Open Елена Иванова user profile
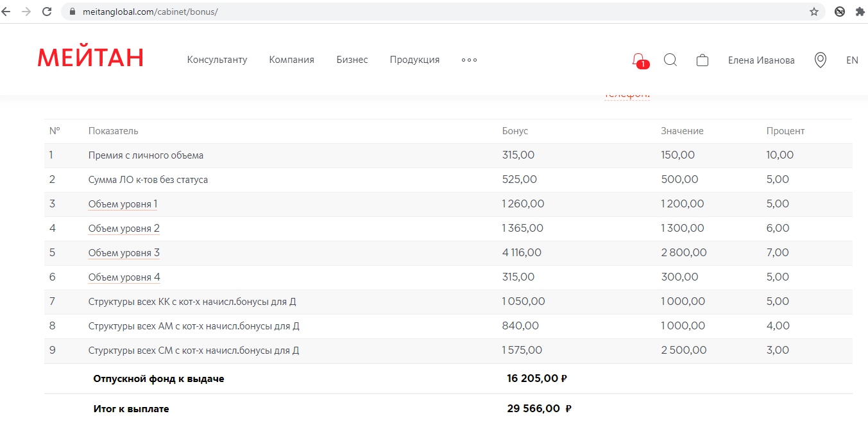Viewport: 868px width, 434px height. pos(761,60)
